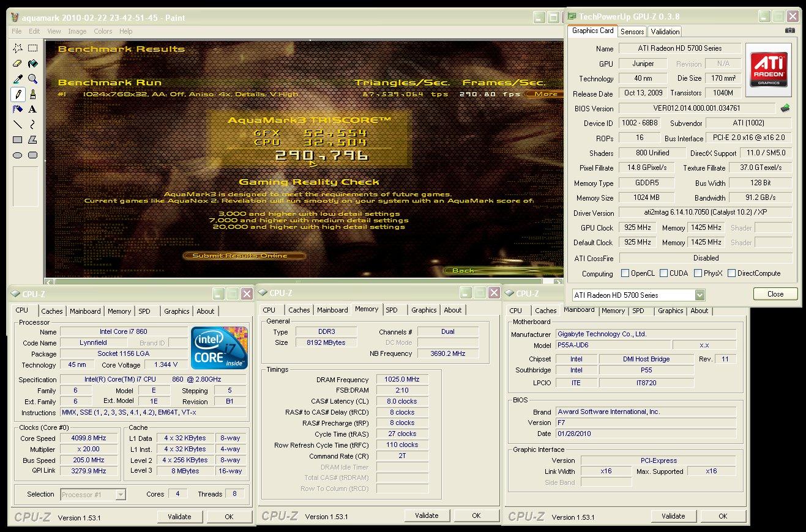Click the ATI CrossFire field showing Disabled
806x532 pixels.
[705, 258]
